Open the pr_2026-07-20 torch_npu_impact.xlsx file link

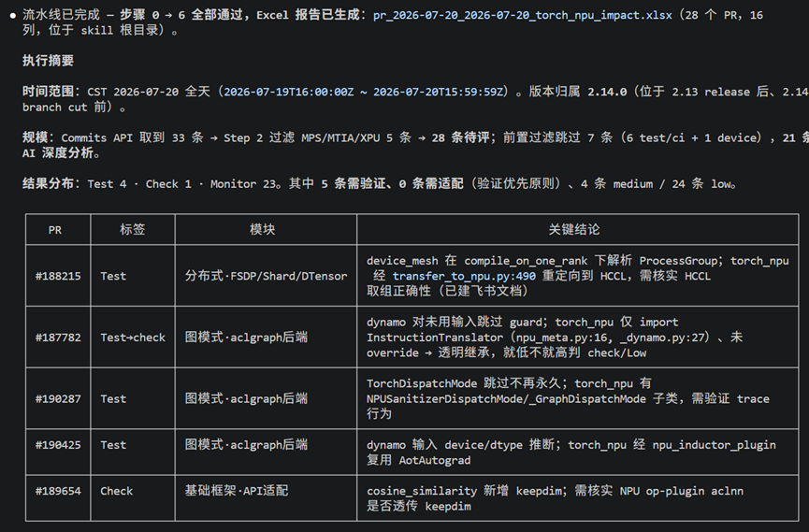tap(522, 15)
